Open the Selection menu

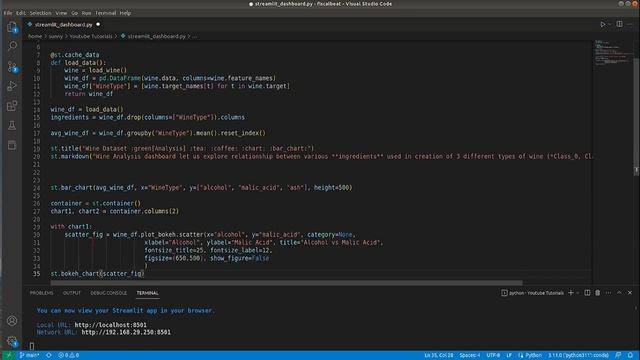click(x=40, y=13)
